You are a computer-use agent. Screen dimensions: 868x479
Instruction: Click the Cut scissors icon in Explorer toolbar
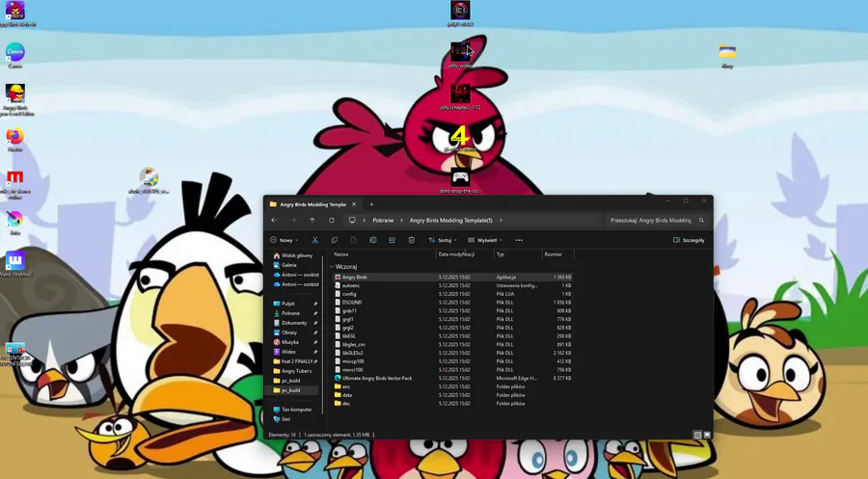tap(315, 240)
